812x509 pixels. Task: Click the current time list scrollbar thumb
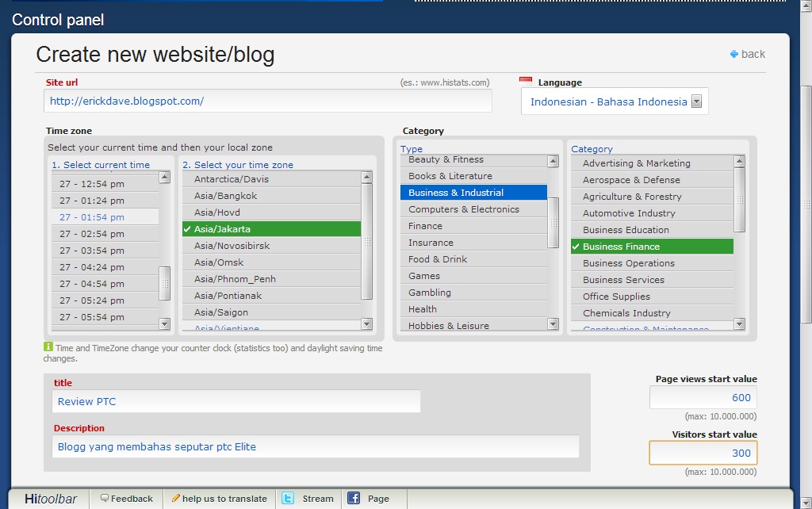click(x=165, y=283)
